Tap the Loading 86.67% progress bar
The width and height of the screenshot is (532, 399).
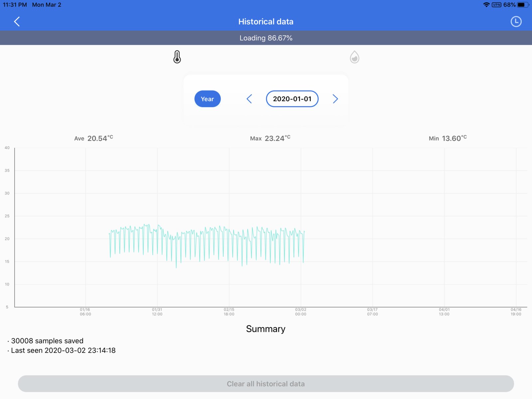coord(266,38)
